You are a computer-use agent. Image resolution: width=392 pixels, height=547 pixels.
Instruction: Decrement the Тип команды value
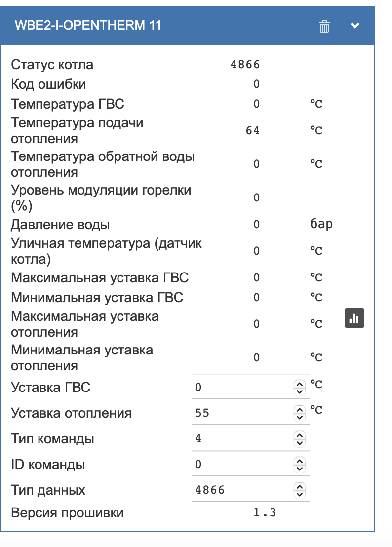(x=300, y=443)
